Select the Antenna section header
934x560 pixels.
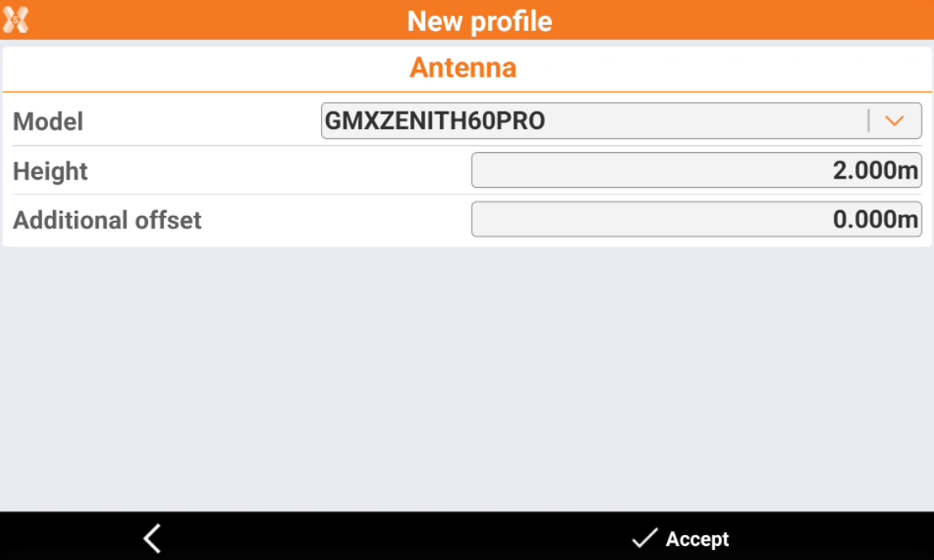(x=462, y=67)
